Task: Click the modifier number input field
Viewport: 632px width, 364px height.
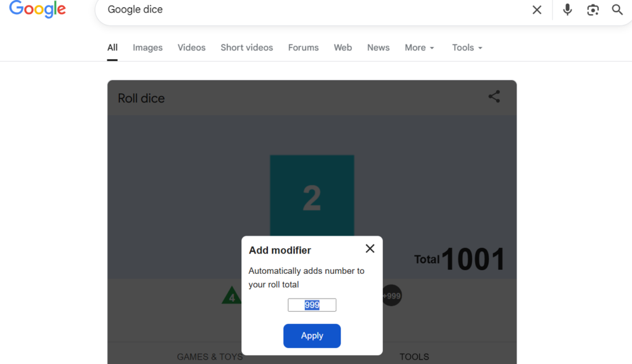Action: tap(312, 305)
